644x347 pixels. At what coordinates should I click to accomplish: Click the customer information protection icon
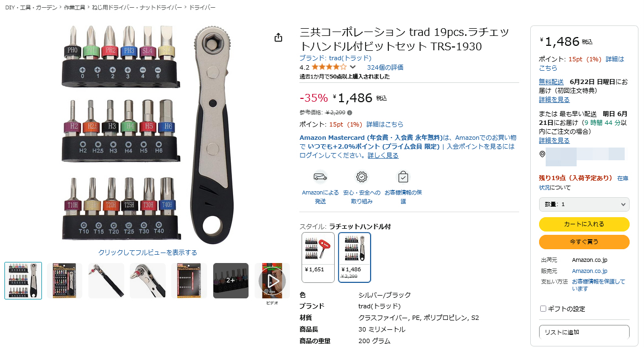(x=403, y=177)
